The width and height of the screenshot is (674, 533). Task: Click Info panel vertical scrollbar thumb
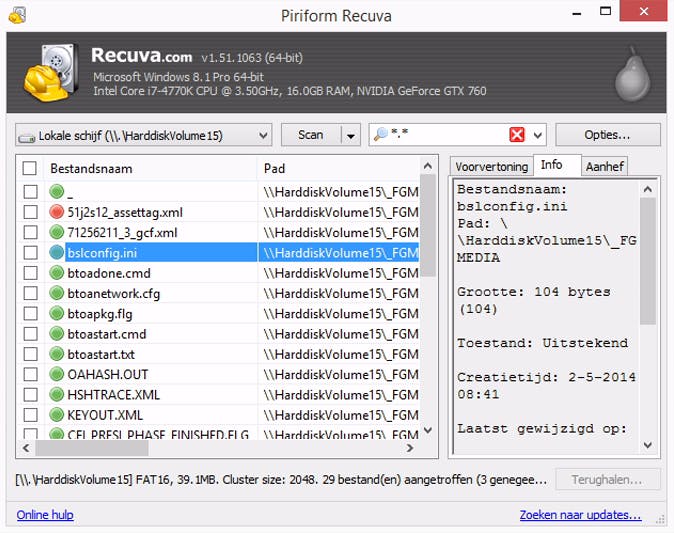coord(648,261)
